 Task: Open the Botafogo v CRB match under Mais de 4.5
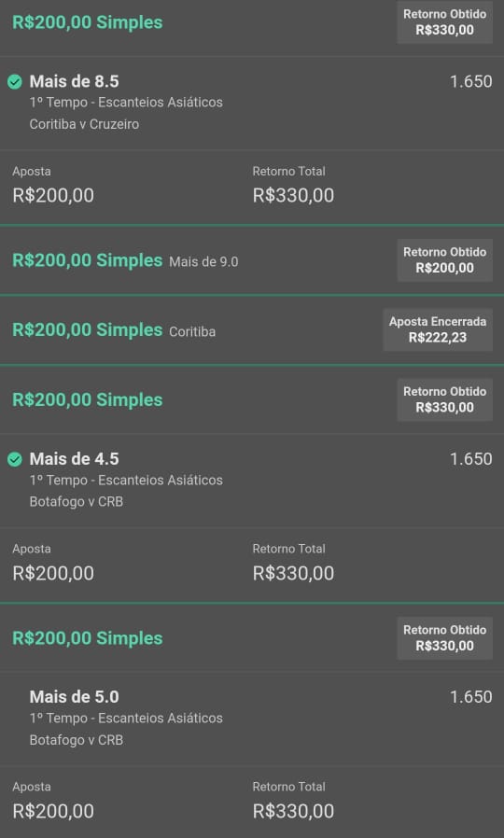[x=76, y=502]
